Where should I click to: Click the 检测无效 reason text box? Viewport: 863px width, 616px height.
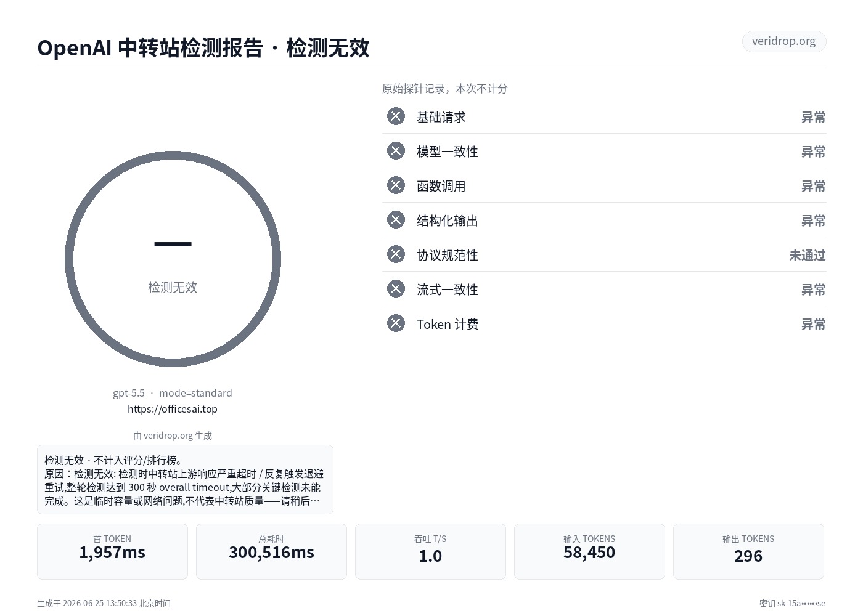pos(185,479)
